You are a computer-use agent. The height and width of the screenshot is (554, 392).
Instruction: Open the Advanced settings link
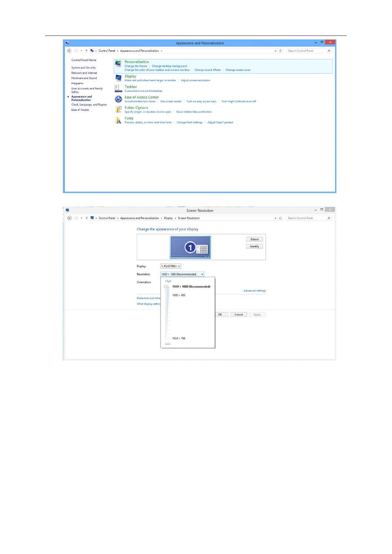tap(254, 291)
